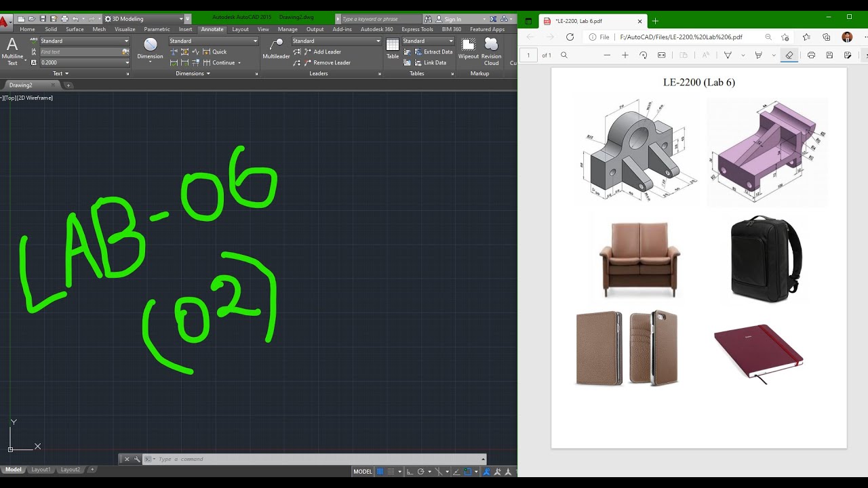Click Extract Data in Tables panel

point(433,52)
